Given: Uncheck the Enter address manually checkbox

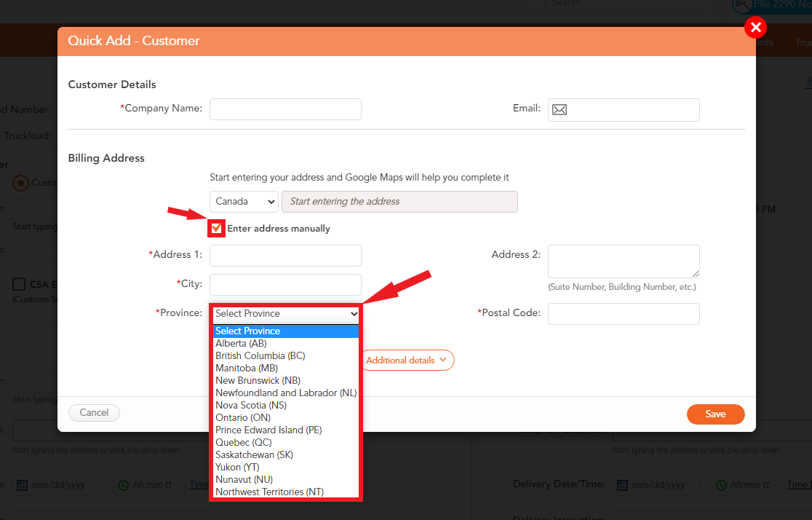Looking at the screenshot, I should point(216,228).
